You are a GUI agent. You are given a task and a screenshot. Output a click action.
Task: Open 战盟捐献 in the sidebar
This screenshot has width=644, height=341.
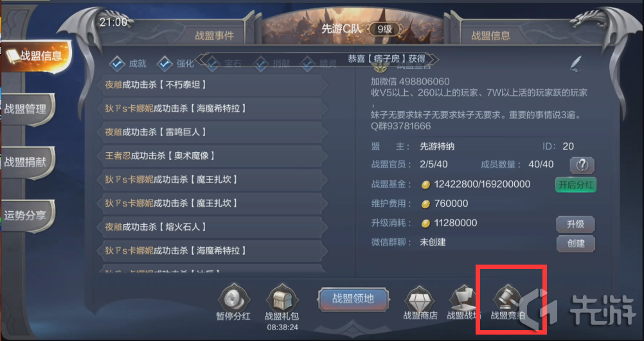click(27, 162)
